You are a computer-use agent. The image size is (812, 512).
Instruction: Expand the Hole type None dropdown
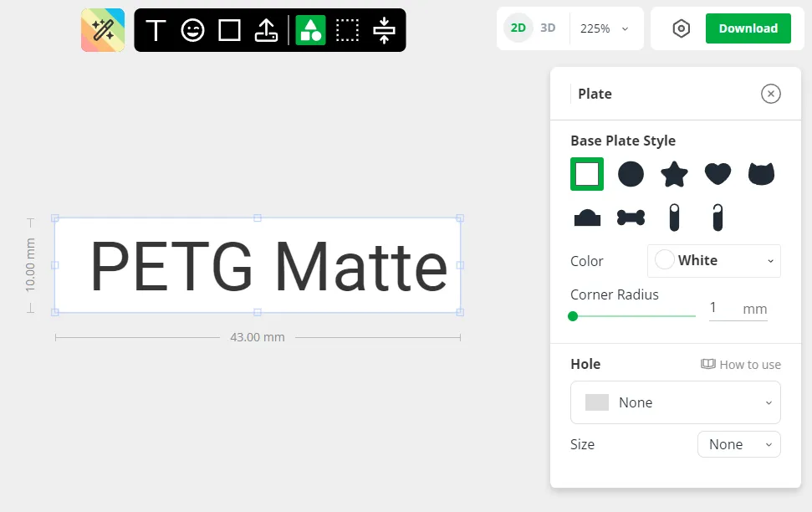pos(675,402)
